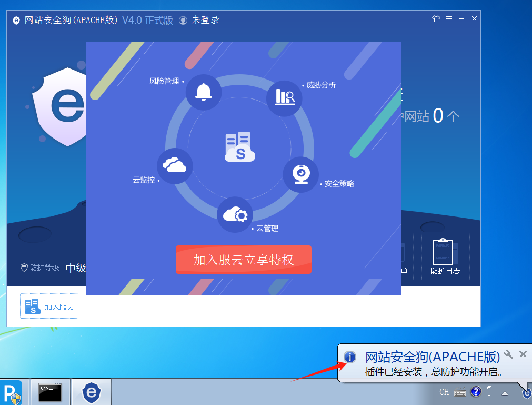The width and height of the screenshot is (532, 405).
Task: Open the 防护日志 clipboard icon
Action: click(x=446, y=256)
